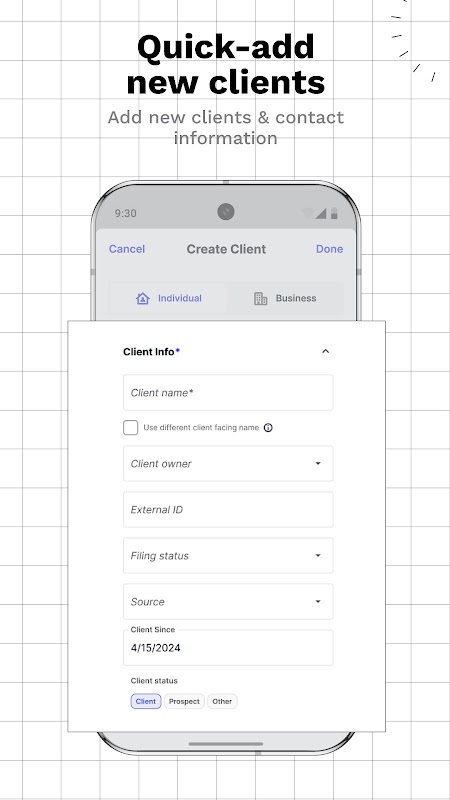Open the Source dropdown

tap(228, 601)
